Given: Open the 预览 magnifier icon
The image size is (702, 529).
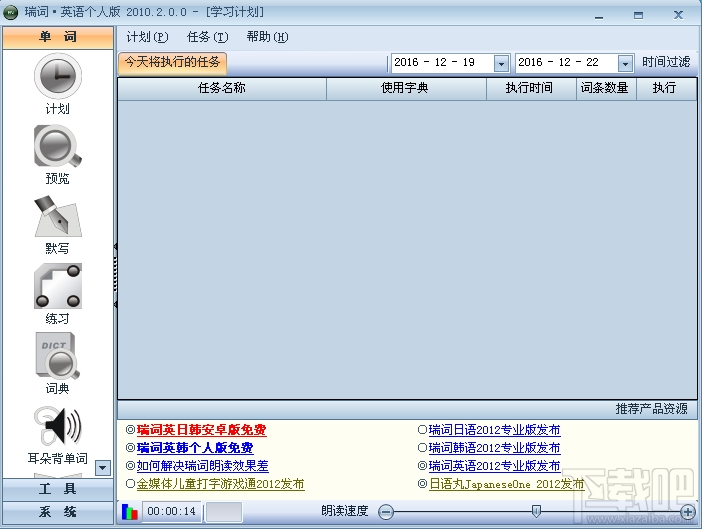Looking at the screenshot, I should pos(58,146).
